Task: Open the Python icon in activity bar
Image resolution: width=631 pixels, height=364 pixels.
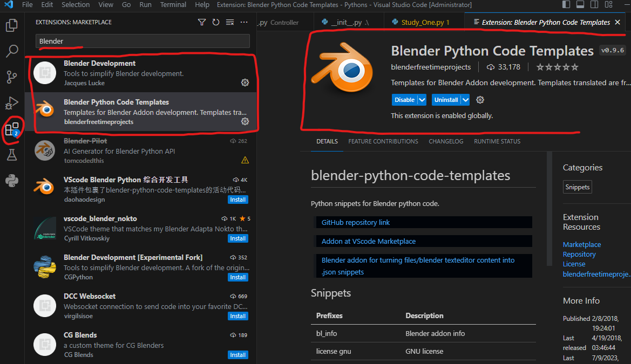Action: 12,181
